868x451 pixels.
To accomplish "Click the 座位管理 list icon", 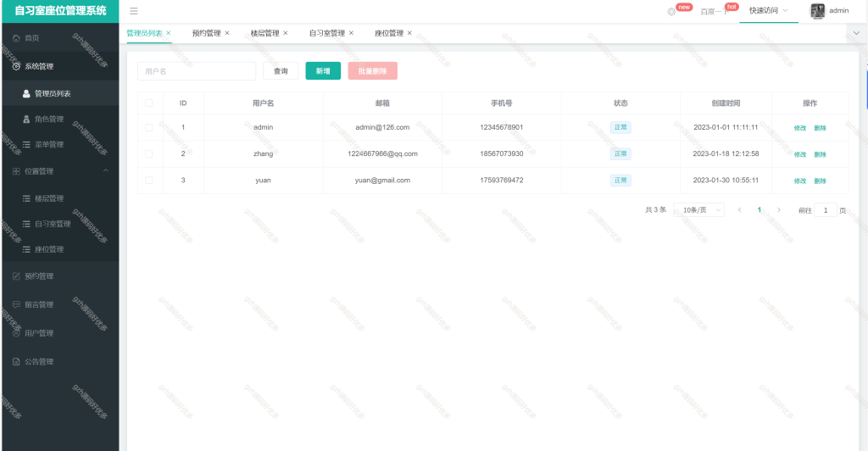I will pyautogui.click(x=26, y=249).
